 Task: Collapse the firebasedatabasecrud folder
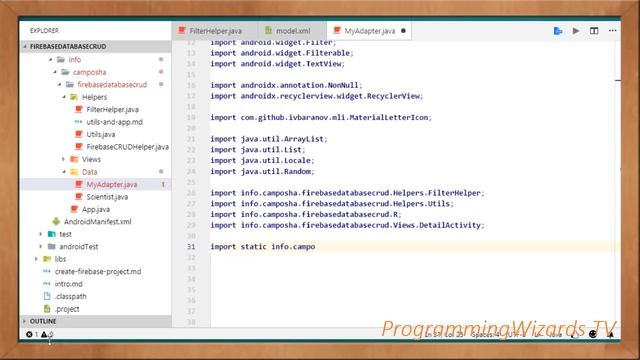coord(60,84)
